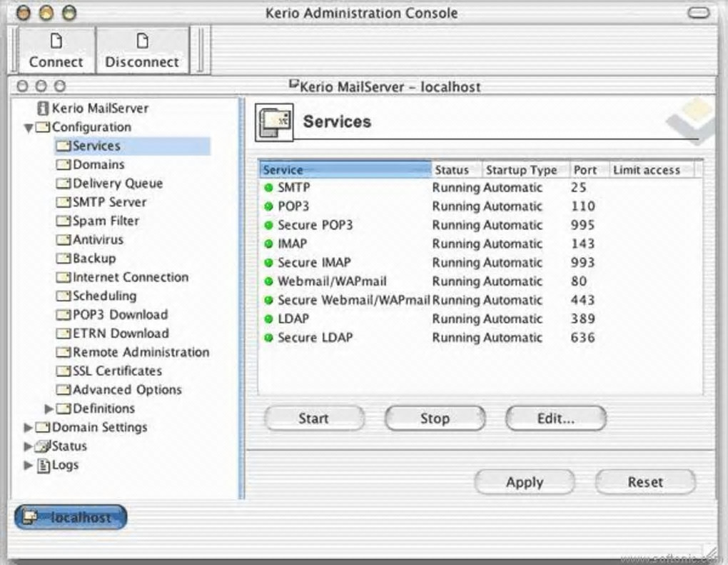Sort by the Port column header
This screenshot has height=565, width=728.
click(589, 170)
